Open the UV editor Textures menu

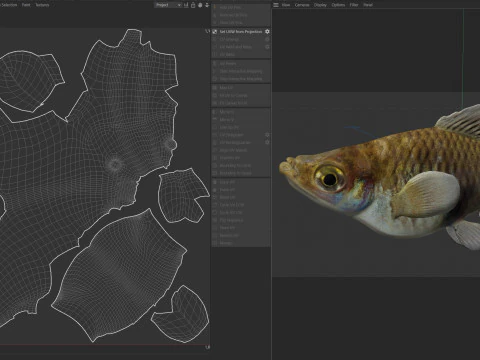(x=42, y=5)
